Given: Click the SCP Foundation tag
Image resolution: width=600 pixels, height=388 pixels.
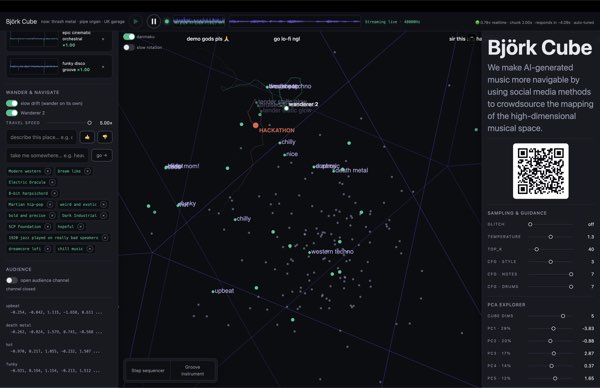Looking at the screenshot, I should point(25,227).
